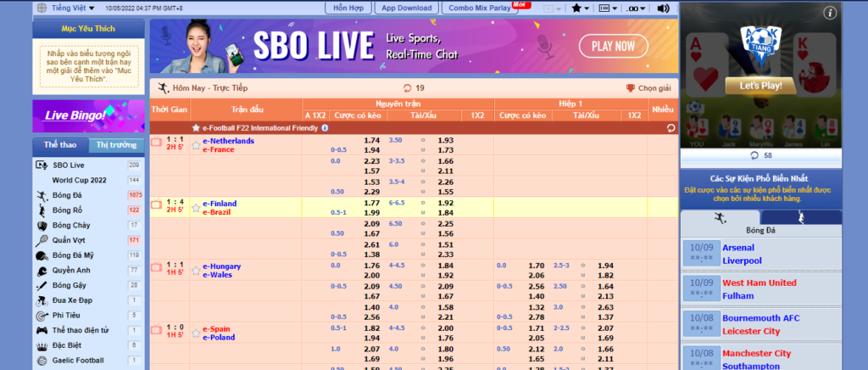Viewport: 868px width, 370px height.
Task: Open the Bournemouth AFC vs Leicester City event
Action: click(761, 324)
